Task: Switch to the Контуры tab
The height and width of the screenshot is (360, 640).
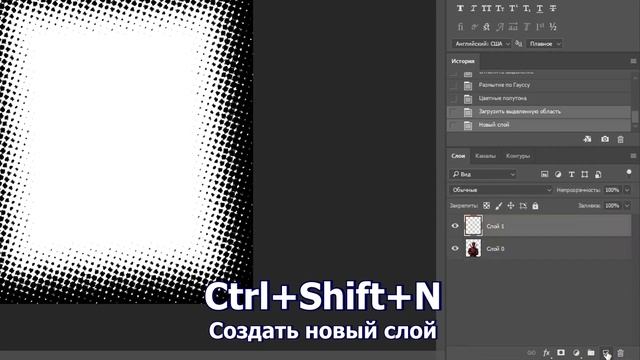Action: (x=518, y=156)
